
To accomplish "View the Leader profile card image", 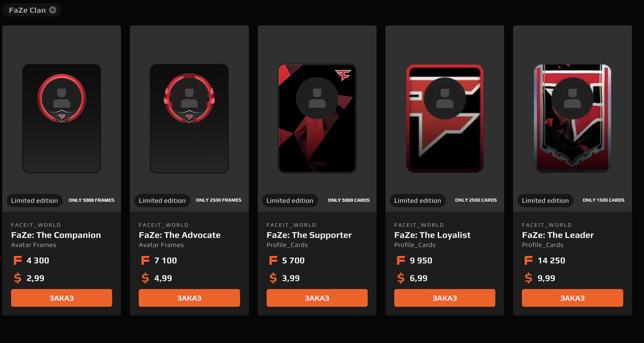I will pos(572,118).
